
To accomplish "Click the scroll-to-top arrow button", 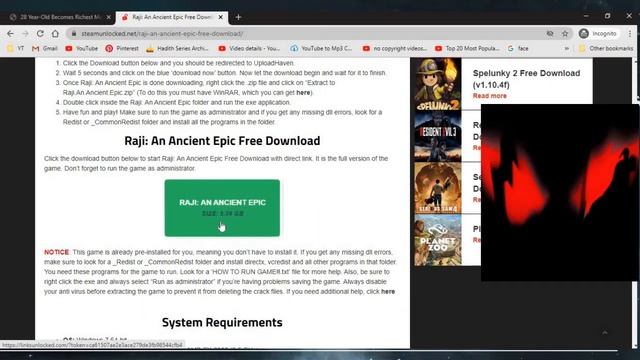I will point(604,333).
